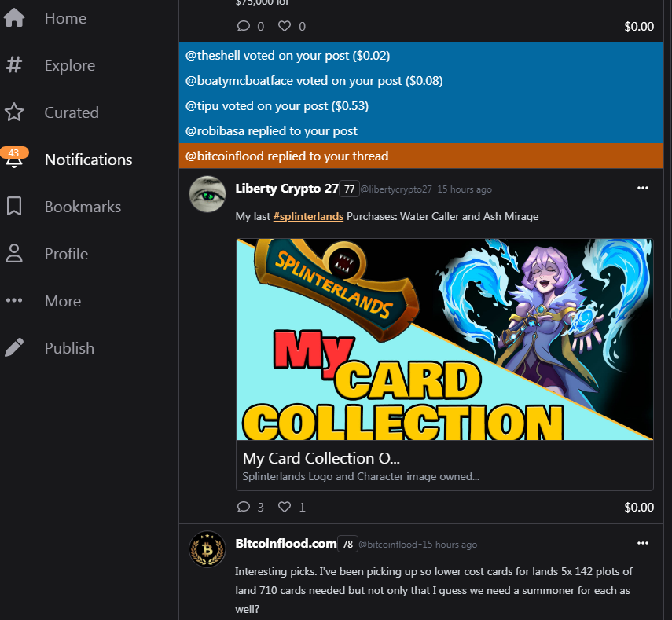Click the Notifications bell icon with 43 badge

click(x=14, y=158)
